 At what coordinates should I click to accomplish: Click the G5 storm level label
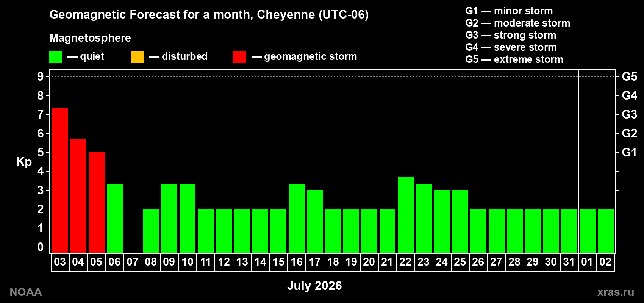(x=630, y=77)
